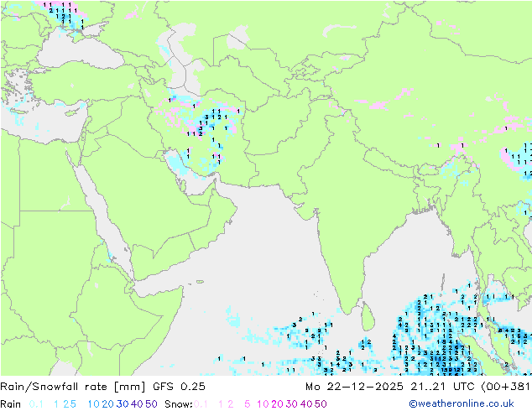Screen dimensions: 532x411
Task: Open the weatheronline.co.uk copyright link
Action: click(462, 403)
